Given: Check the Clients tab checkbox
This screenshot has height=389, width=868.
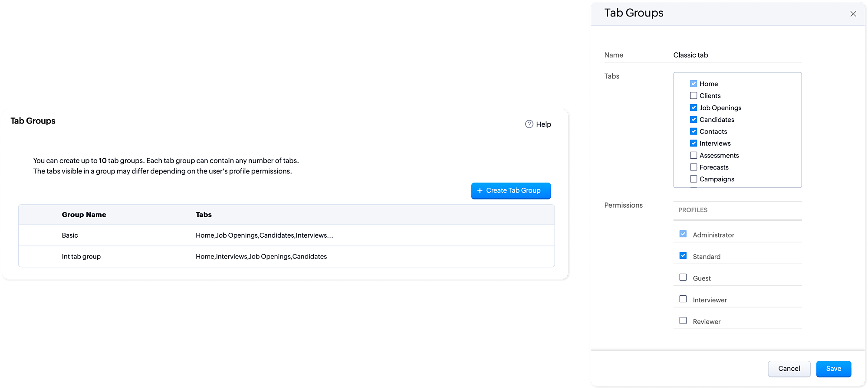Looking at the screenshot, I should tap(694, 96).
